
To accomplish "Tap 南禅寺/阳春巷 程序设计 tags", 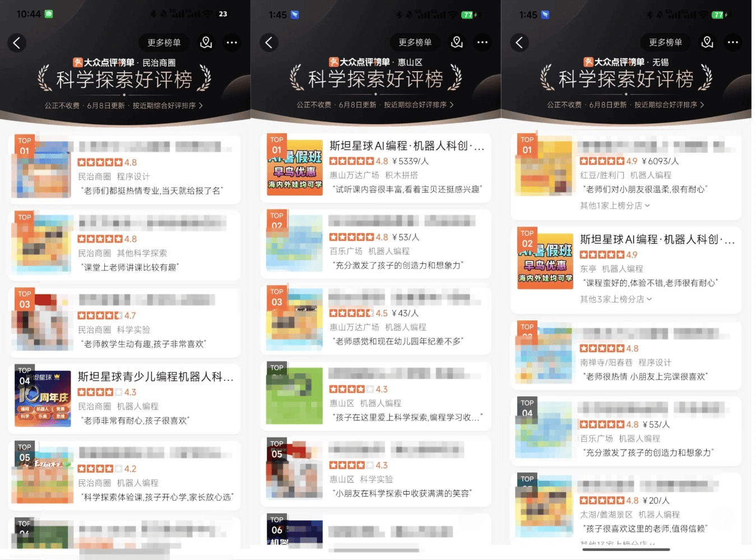I will coord(625,363).
